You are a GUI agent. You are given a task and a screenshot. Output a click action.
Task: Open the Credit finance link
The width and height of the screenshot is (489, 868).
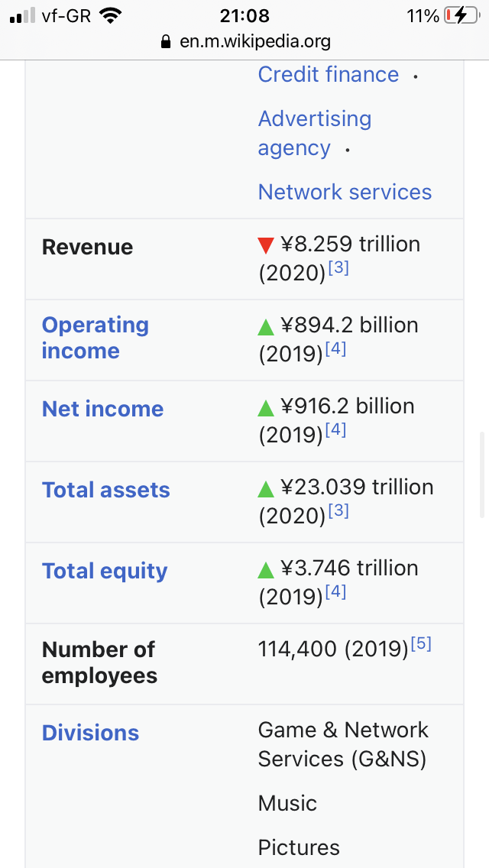(329, 74)
